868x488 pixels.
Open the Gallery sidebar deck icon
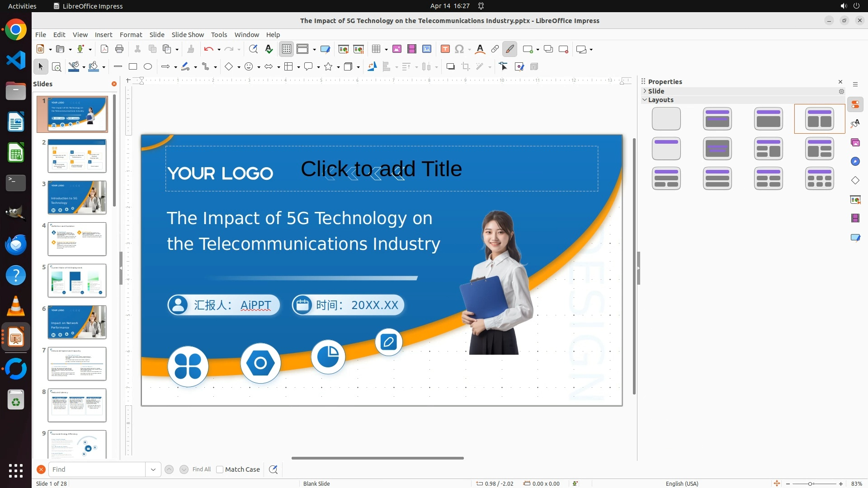[855, 143]
